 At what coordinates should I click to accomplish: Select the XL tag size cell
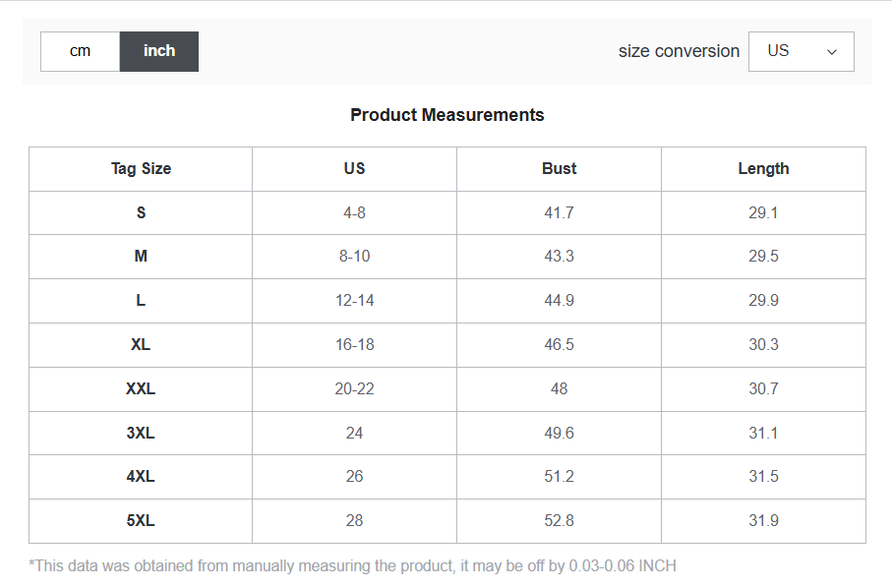pos(141,344)
